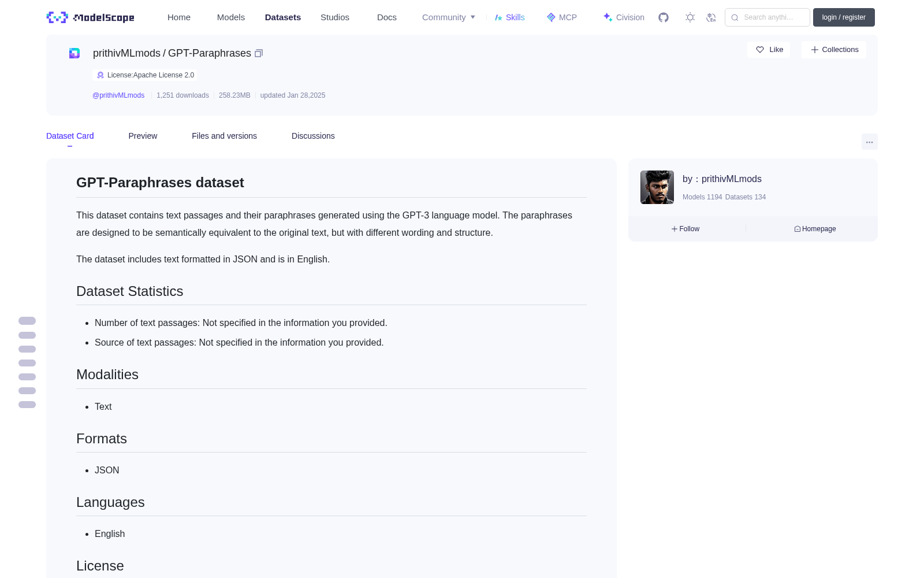The width and height of the screenshot is (924, 578).
Task: Click the plus icon on Collections
Action: (x=815, y=50)
